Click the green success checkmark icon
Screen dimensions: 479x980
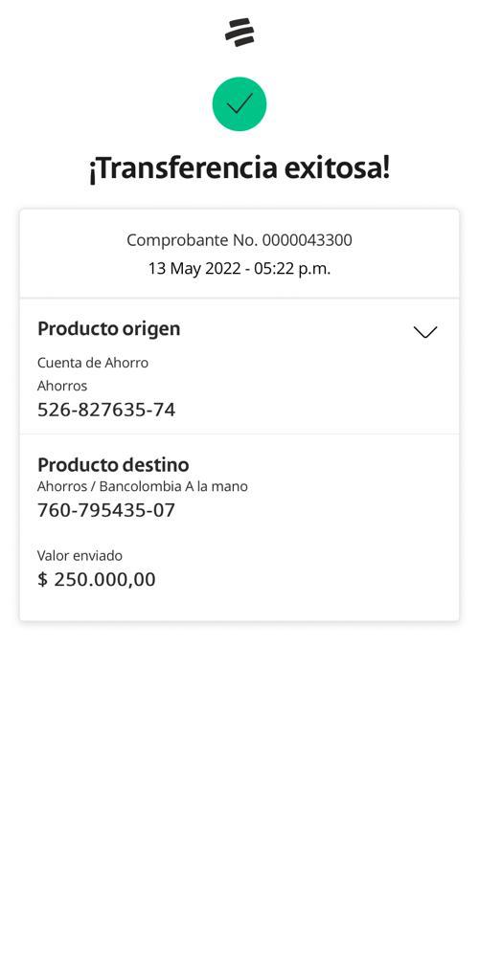pos(239,103)
